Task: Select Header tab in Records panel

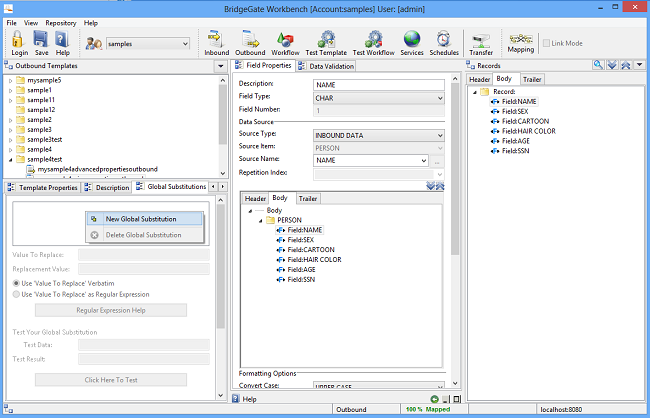Action: coord(480,79)
